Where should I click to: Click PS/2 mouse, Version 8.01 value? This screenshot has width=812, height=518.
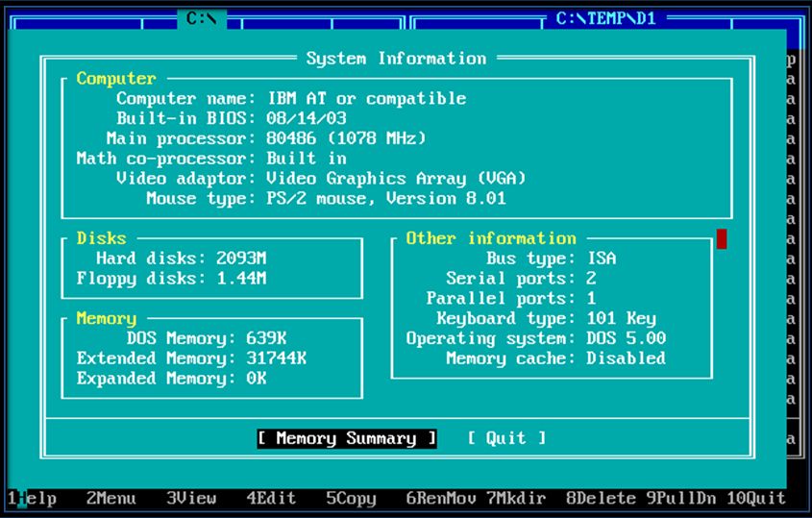pyautogui.click(x=386, y=198)
